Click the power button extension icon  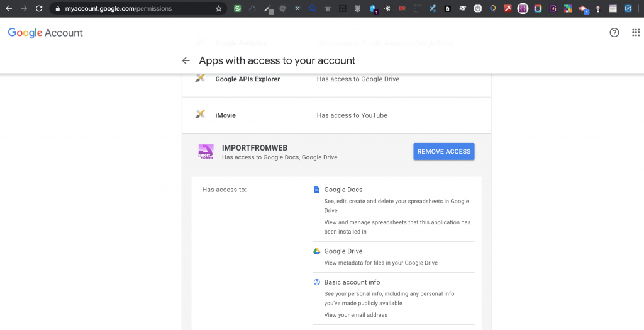(x=478, y=9)
